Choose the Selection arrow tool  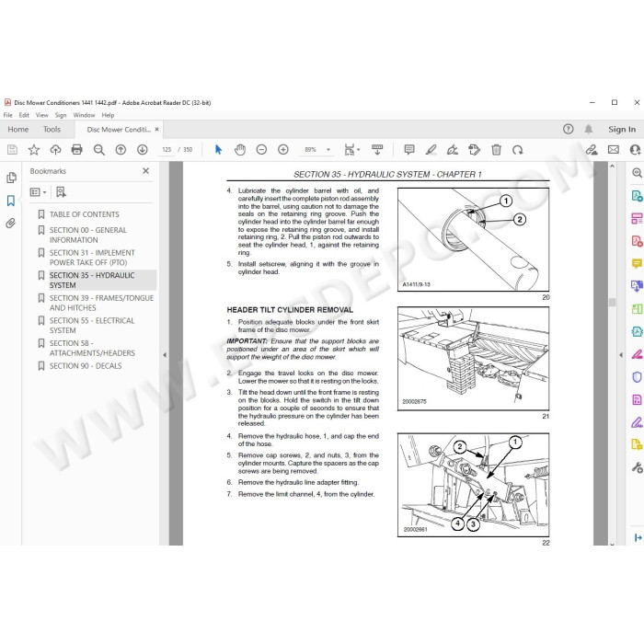click(x=219, y=149)
